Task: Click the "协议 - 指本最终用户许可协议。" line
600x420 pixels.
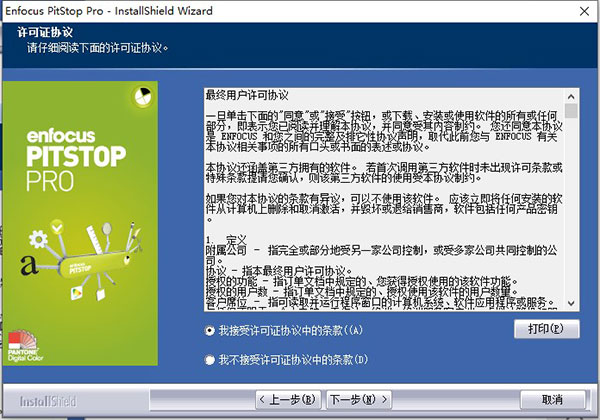Action: [279, 271]
